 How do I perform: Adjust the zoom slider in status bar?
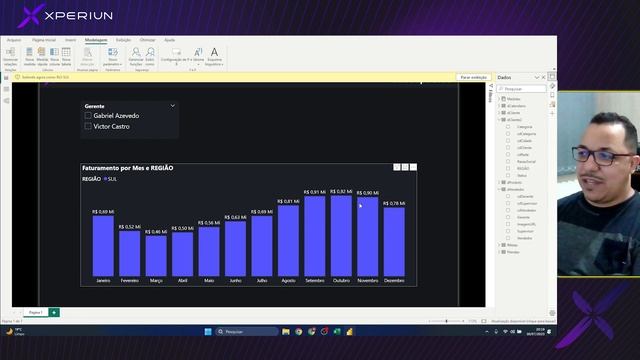click(446, 321)
